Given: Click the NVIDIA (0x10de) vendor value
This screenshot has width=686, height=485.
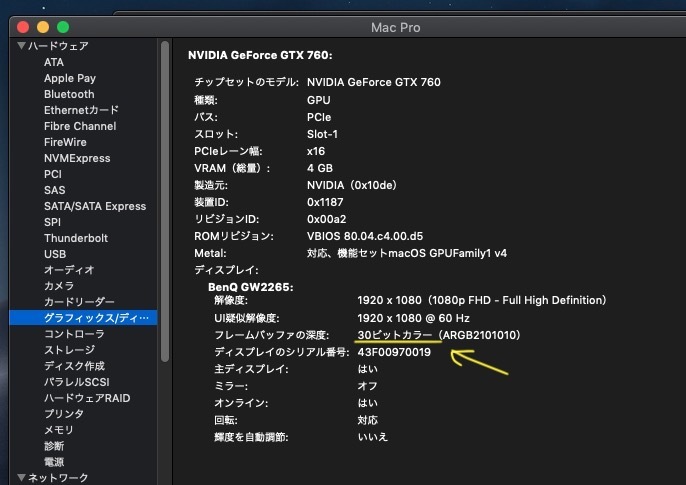Looking at the screenshot, I should (352, 185).
